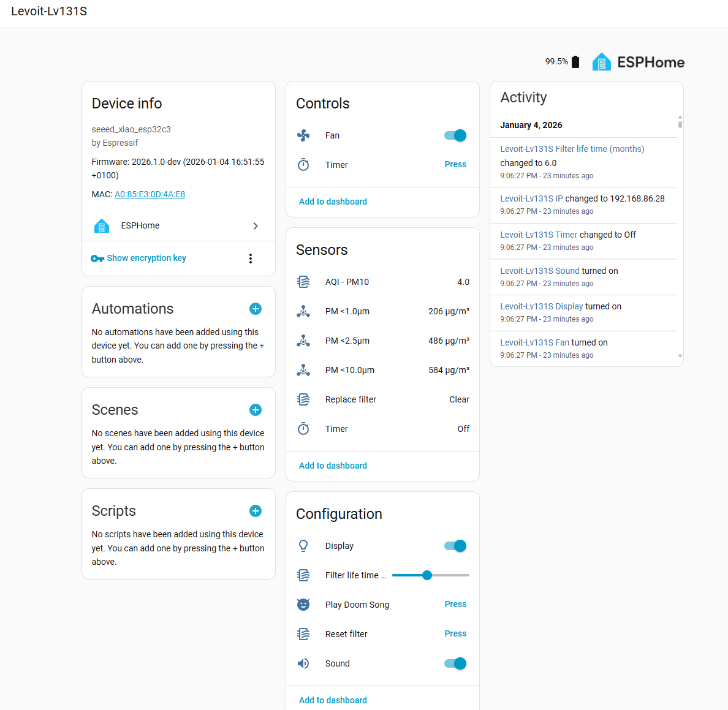Click the ESPHome logo at top right
Screen dimensions: 728x710
[638, 62]
